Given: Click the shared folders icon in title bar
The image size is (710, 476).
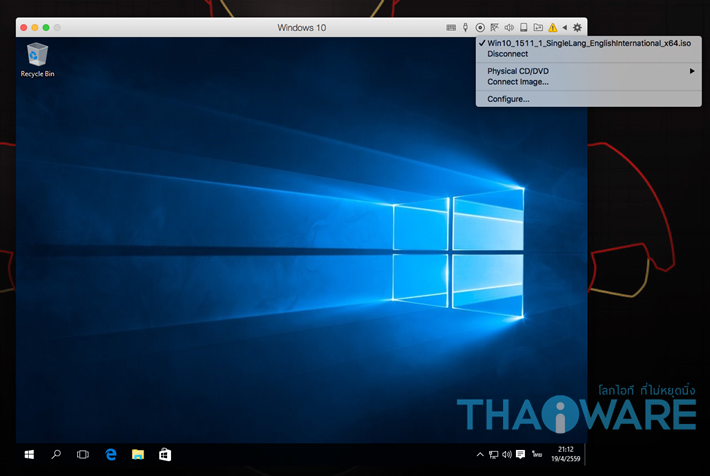Looking at the screenshot, I should [x=538, y=28].
